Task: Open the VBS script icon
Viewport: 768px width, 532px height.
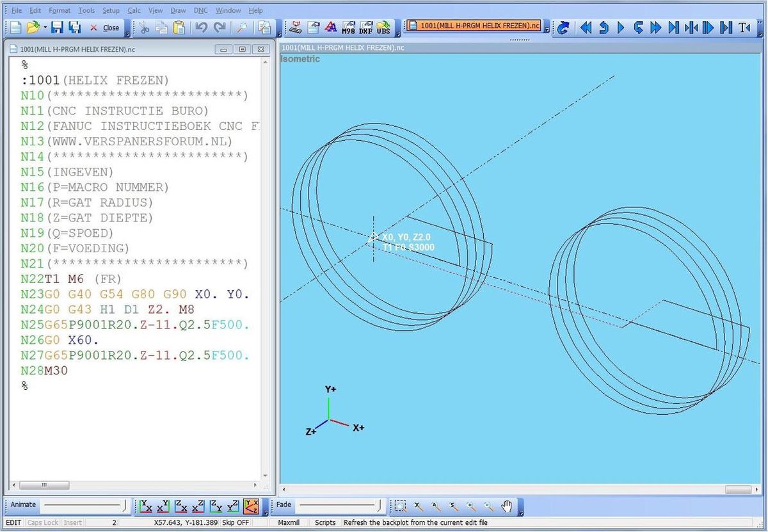Action: [x=384, y=28]
